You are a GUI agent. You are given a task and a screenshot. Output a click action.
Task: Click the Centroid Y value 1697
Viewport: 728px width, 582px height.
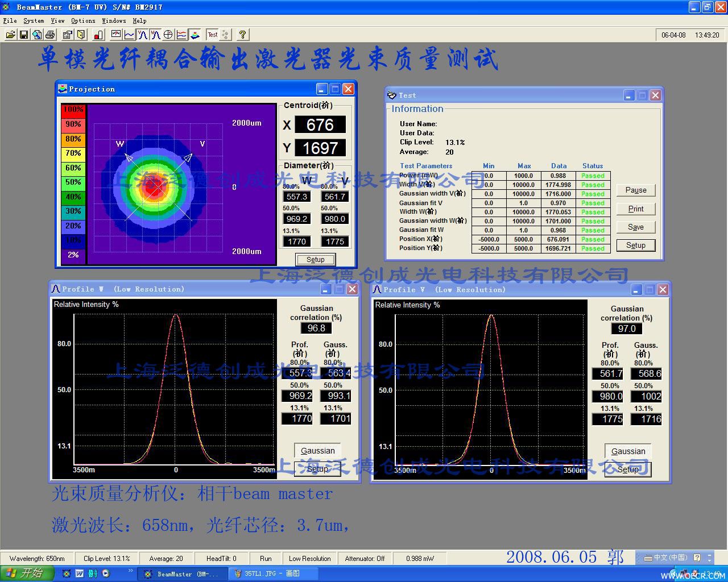(x=320, y=148)
